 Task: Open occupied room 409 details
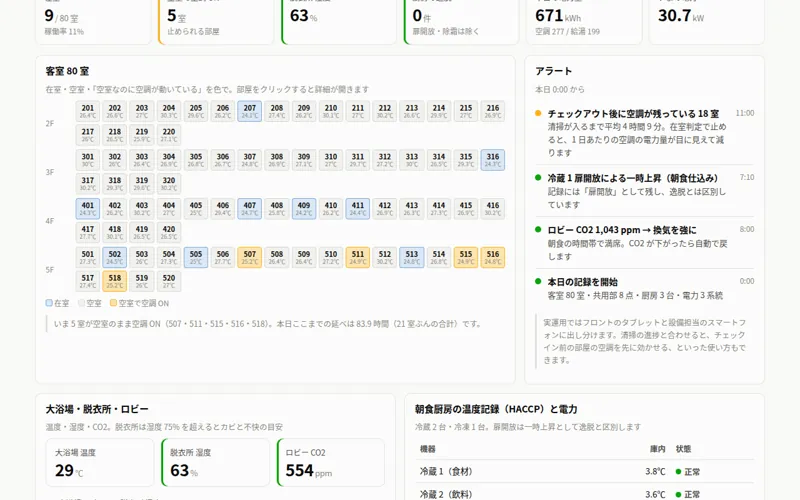(x=304, y=209)
